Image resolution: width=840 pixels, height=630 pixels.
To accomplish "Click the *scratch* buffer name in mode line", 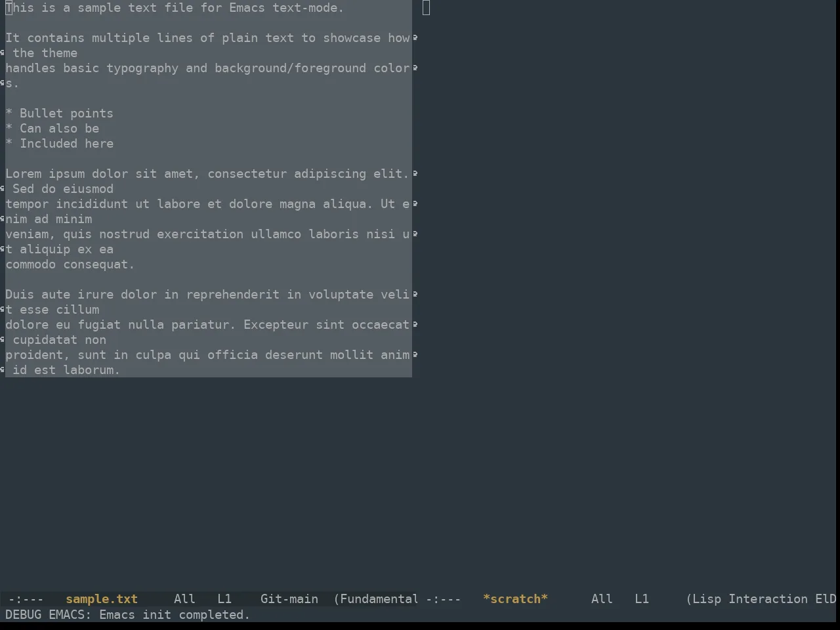I will pyautogui.click(x=515, y=598).
